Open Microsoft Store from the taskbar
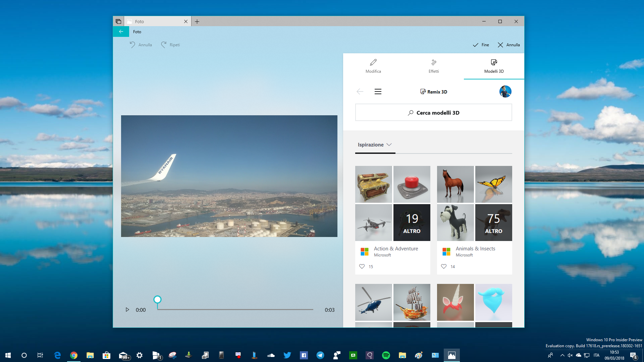This screenshot has width=644, height=362. [107, 355]
